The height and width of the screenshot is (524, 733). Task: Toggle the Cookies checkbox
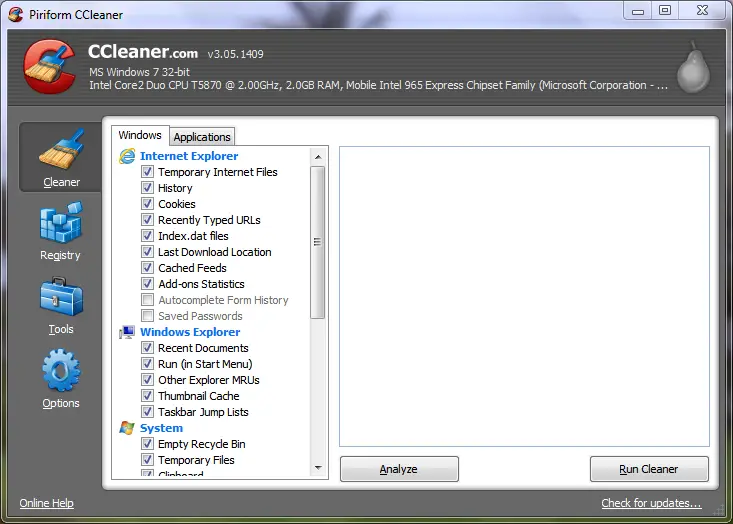[x=147, y=204]
